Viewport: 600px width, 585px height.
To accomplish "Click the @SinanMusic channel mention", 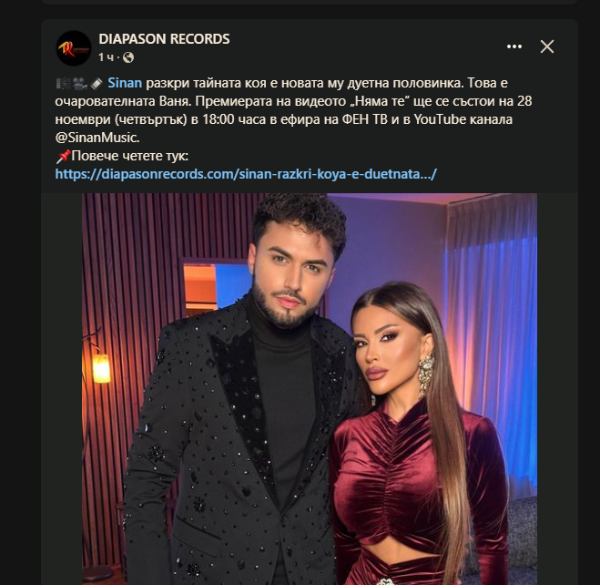I will [97, 138].
